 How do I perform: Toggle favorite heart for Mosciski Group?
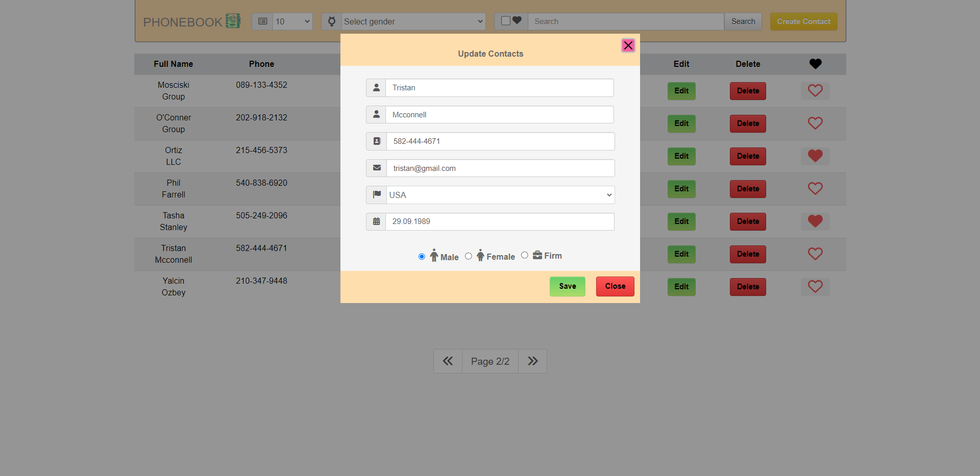coord(815,91)
